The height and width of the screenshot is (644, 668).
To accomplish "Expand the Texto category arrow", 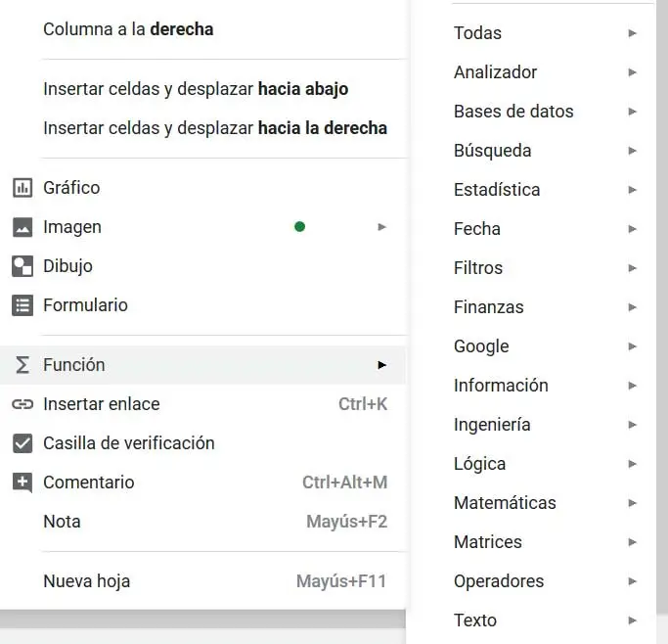I will pos(633,621).
